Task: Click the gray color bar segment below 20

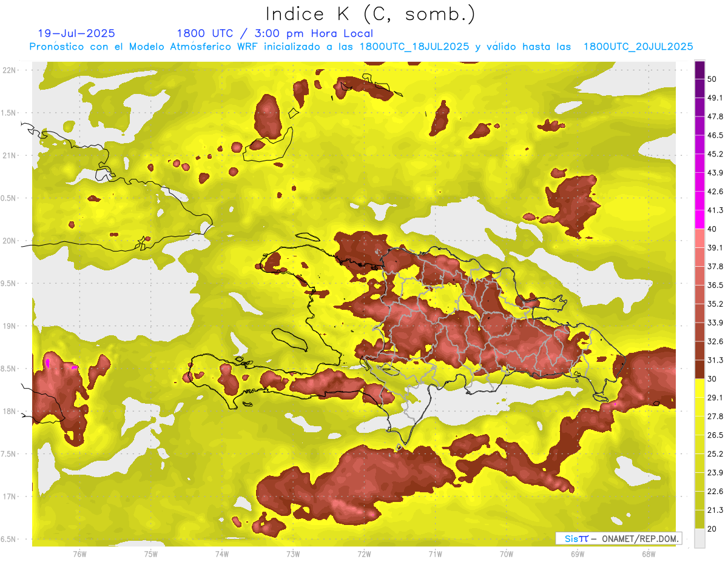Action: [699, 538]
